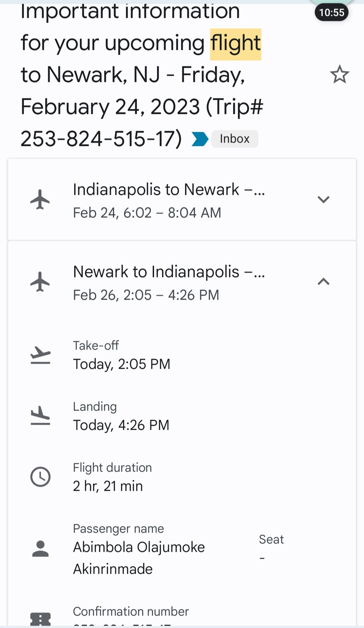Tap the Landing time "Today, 4:26 PM"
Screen dimensions: 364x628
(121, 425)
